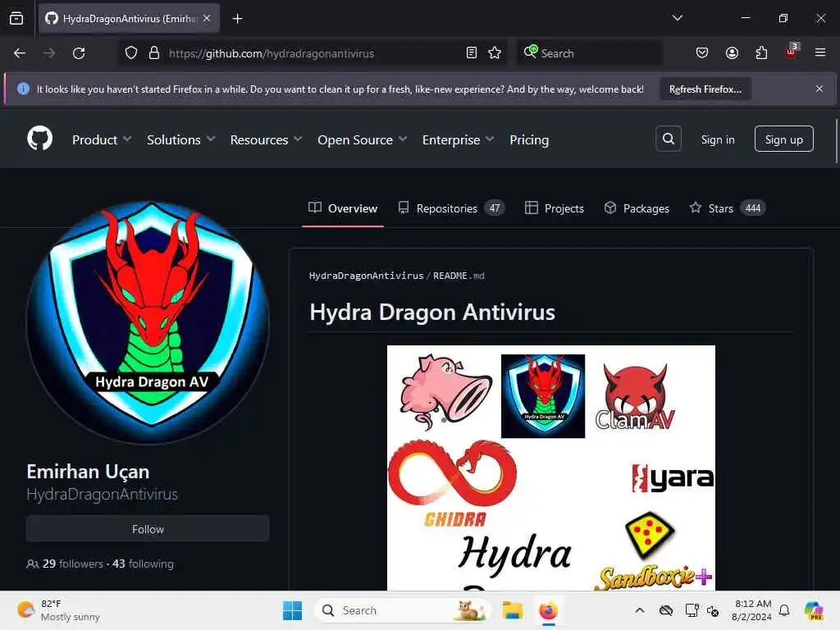Image resolution: width=840 pixels, height=630 pixels.
Task: Open Firefox hamburger application menu
Action: (820, 53)
